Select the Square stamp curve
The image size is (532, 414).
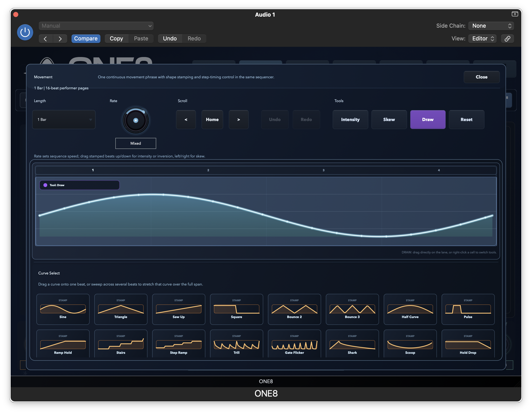tap(236, 309)
